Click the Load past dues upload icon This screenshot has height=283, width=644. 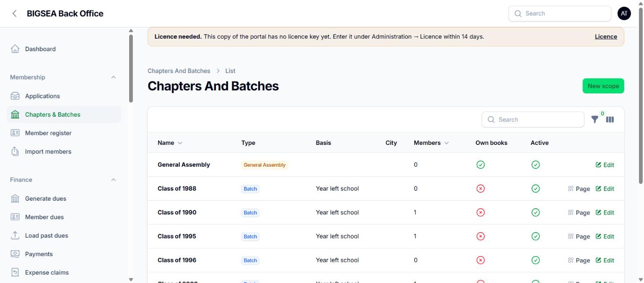tap(15, 236)
